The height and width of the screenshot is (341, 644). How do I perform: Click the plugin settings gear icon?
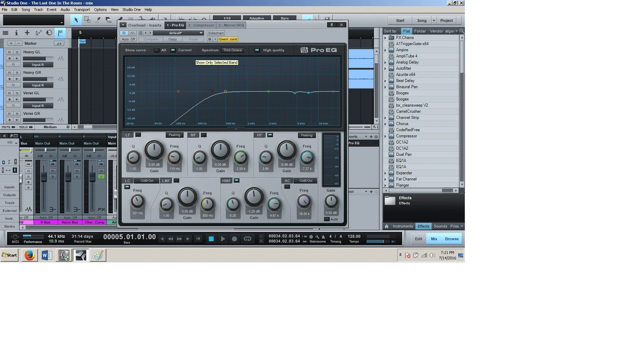click(x=210, y=39)
